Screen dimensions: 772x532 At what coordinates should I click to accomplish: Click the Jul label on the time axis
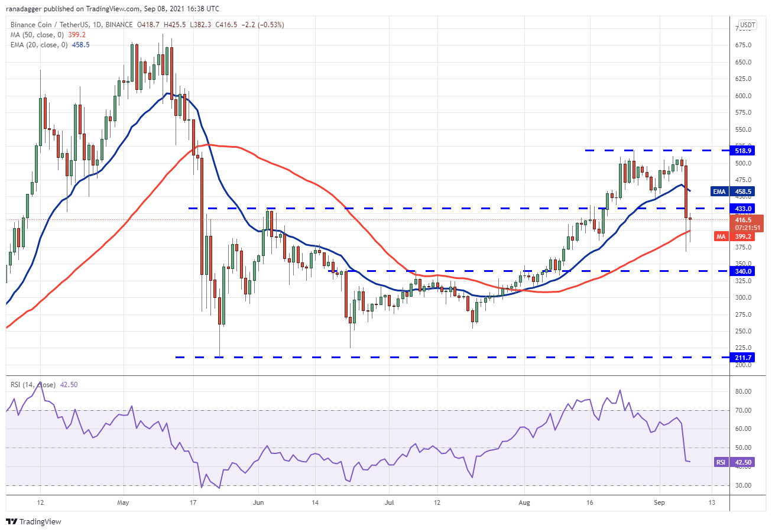click(x=390, y=502)
